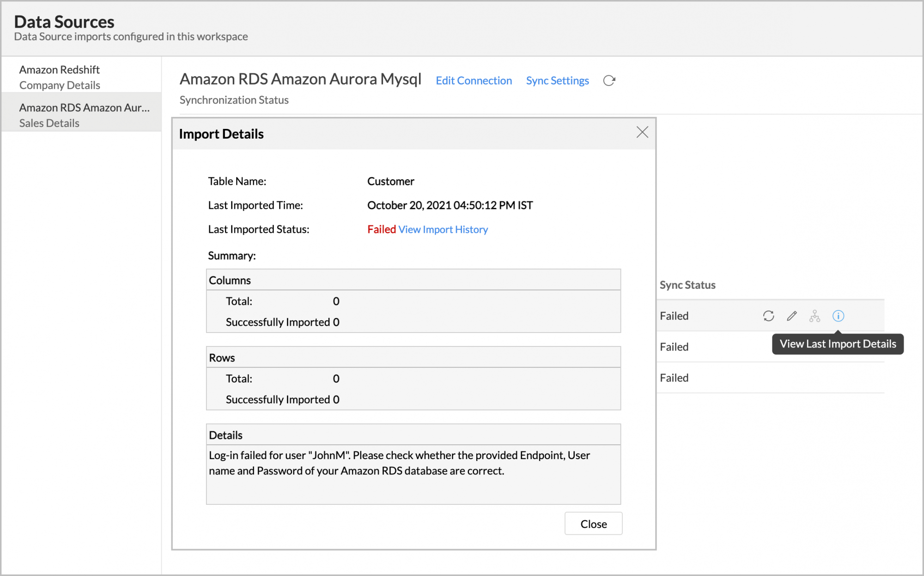924x576 pixels.
Task: Click the Import Details dialog title
Action: pos(221,134)
